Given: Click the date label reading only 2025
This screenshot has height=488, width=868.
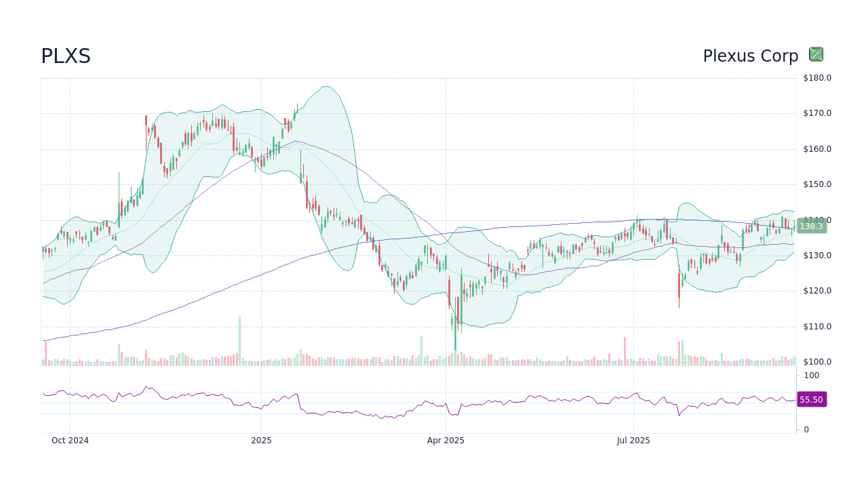Looking at the screenshot, I should pos(261,441).
